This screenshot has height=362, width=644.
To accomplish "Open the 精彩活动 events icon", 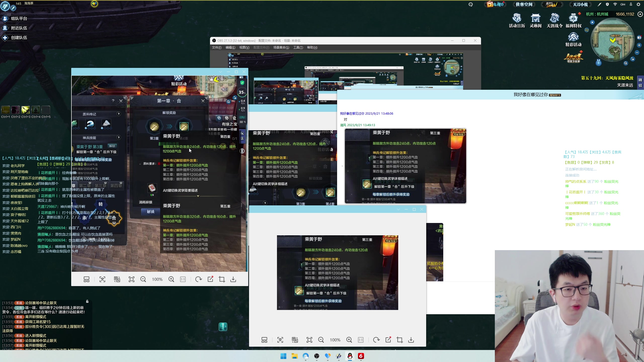I will click(x=574, y=40).
